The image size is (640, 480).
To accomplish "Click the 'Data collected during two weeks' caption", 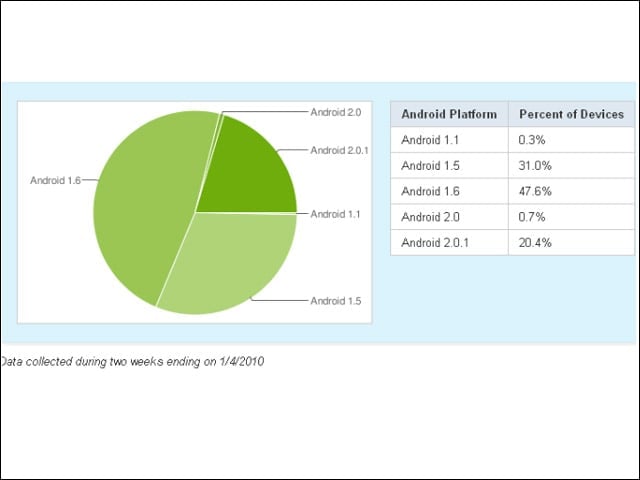I will coord(132,362).
